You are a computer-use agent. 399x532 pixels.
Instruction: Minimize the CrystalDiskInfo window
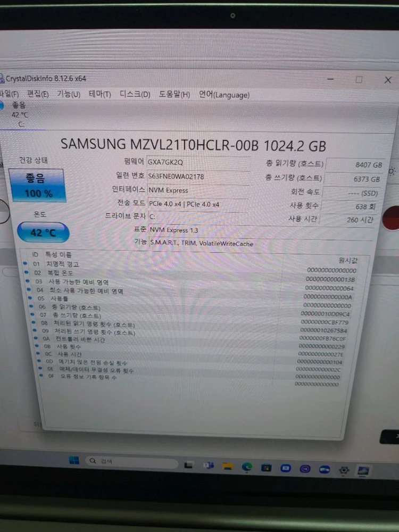[330, 79]
